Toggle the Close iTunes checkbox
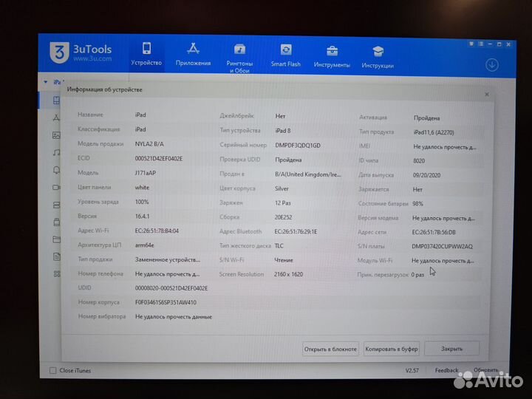This screenshot has height=399, width=532. coord(52,370)
